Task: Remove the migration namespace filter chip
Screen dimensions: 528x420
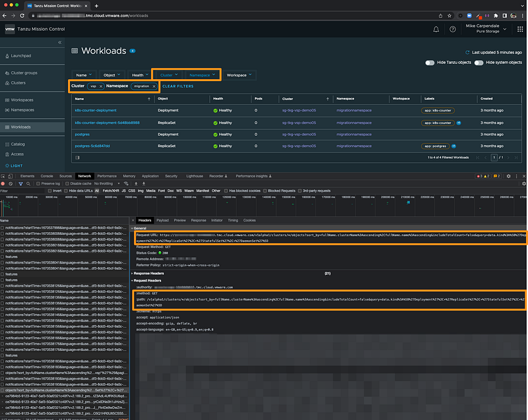Action: [154, 86]
